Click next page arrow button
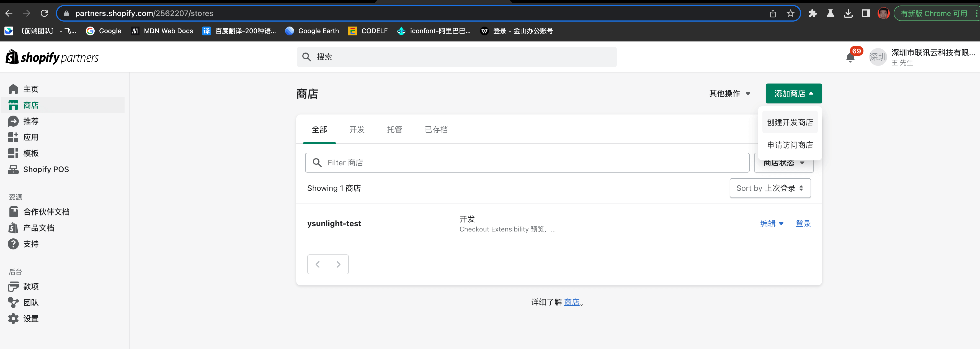The image size is (980, 349). pos(338,264)
